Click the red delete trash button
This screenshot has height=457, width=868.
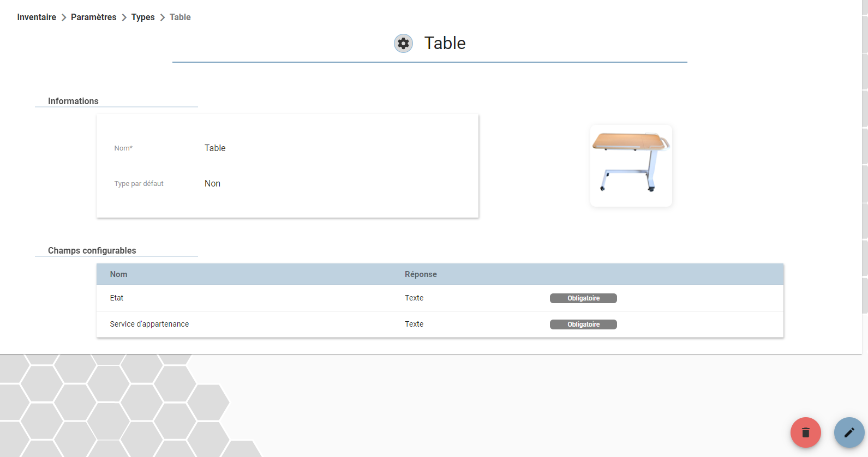[x=805, y=432]
